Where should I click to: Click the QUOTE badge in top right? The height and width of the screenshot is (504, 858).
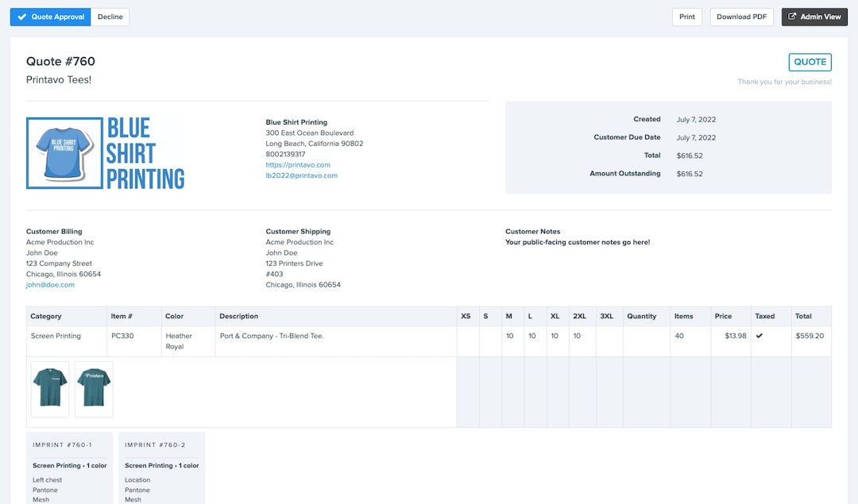point(810,61)
